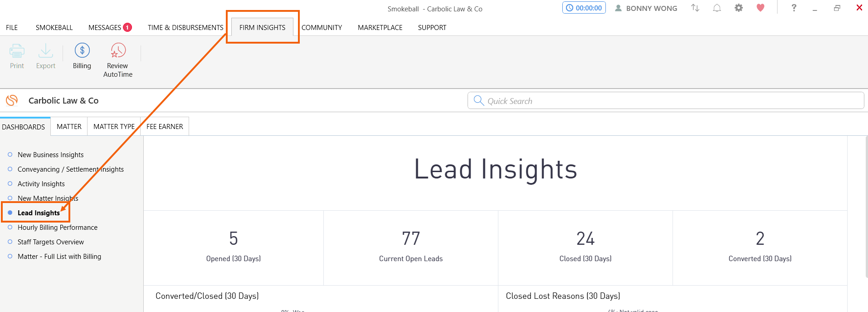The height and width of the screenshot is (312, 868).
Task: Select Activity Insights dashboard
Action: 41,184
